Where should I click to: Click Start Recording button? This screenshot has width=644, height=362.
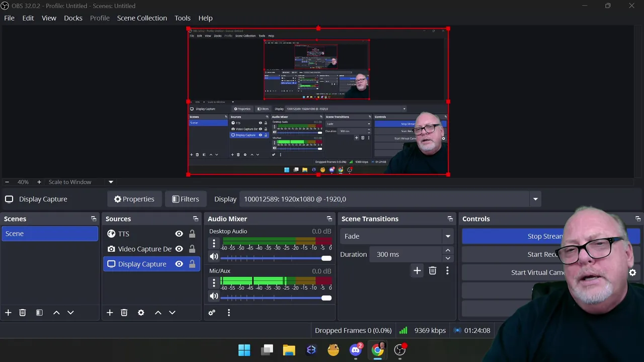pyautogui.click(x=550, y=254)
